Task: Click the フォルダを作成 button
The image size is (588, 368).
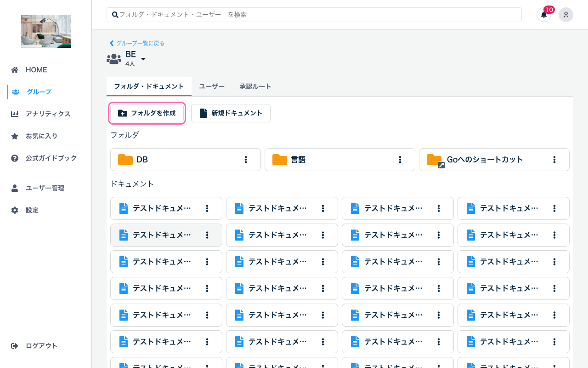Action: point(147,113)
